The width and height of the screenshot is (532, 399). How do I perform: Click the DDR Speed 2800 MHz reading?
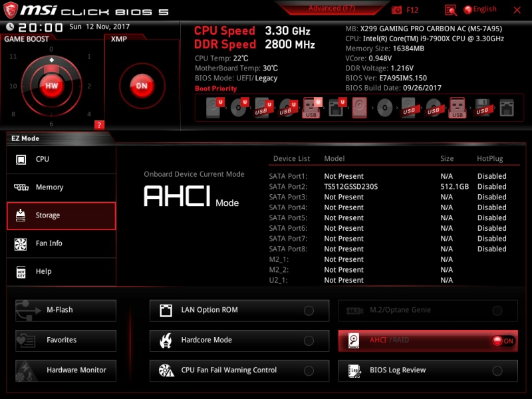(255, 45)
